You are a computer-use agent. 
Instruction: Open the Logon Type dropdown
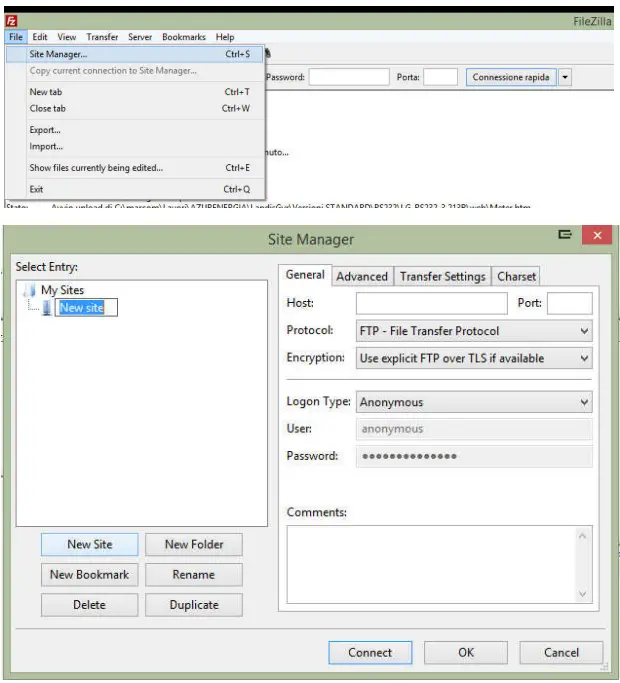[474, 402]
